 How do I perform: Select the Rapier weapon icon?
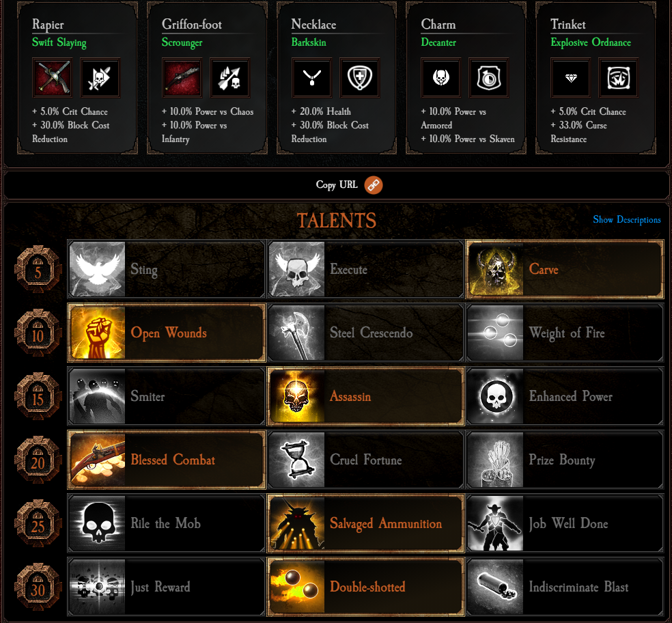(53, 78)
